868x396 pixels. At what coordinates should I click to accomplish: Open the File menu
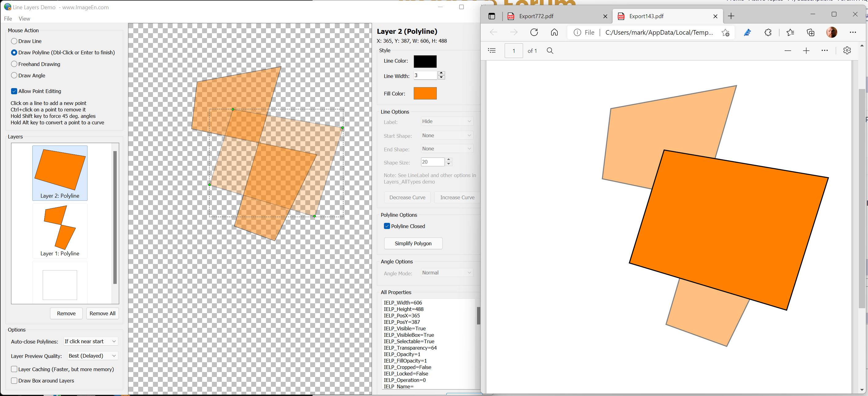(x=8, y=18)
